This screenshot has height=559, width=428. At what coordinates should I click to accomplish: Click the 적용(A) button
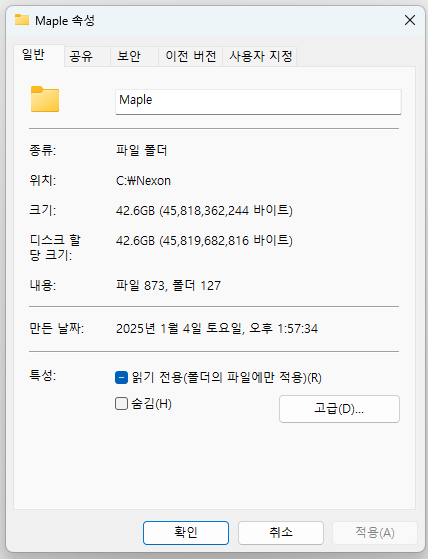pos(375,533)
